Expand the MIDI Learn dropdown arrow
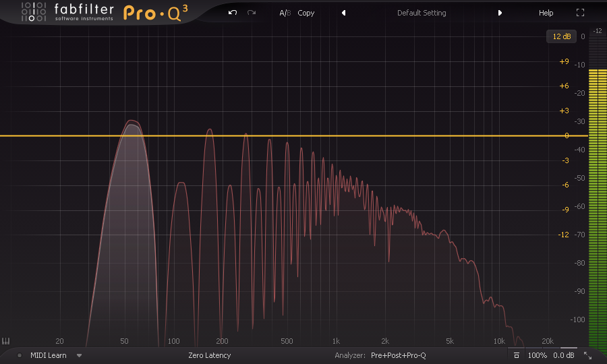Screen dimensions: 607x364 [79, 355]
